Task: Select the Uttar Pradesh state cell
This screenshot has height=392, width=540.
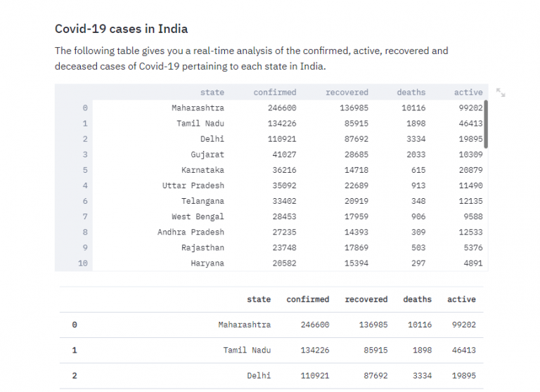Action: 193,185
